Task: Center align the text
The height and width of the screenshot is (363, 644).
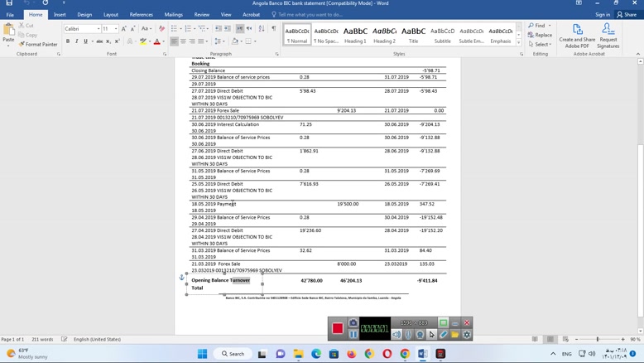Action: [184, 41]
